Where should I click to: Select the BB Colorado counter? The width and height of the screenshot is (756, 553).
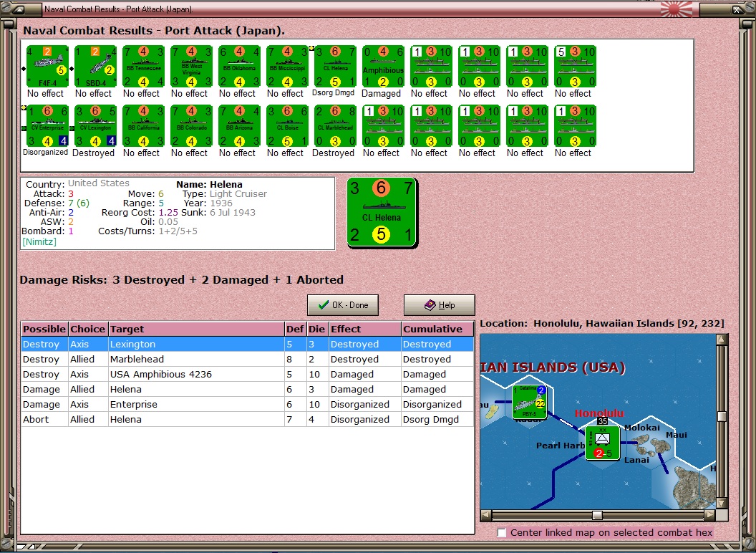tap(191, 125)
